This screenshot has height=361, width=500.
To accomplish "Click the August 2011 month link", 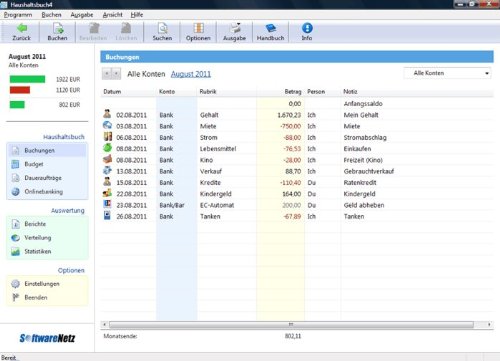I will (x=191, y=74).
